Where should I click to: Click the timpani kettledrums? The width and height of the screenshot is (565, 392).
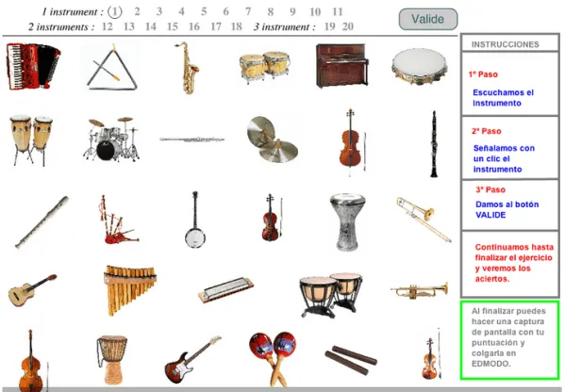pos(331,295)
